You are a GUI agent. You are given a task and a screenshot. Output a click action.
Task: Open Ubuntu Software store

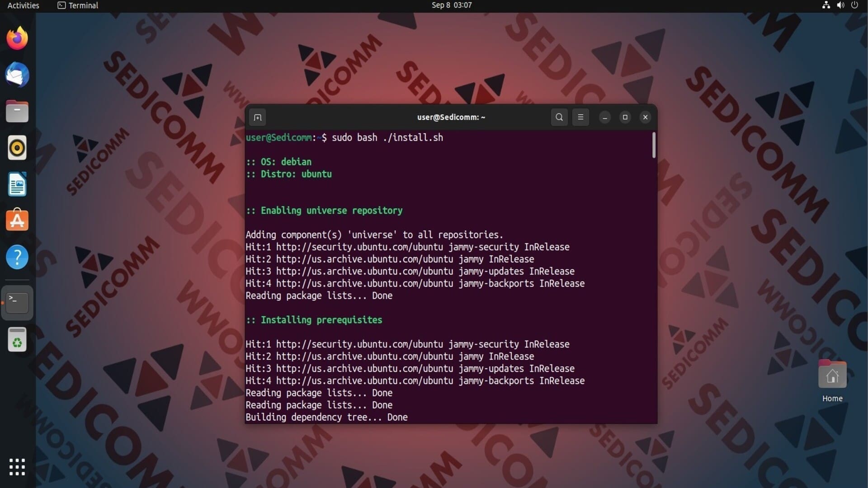coord(17,221)
